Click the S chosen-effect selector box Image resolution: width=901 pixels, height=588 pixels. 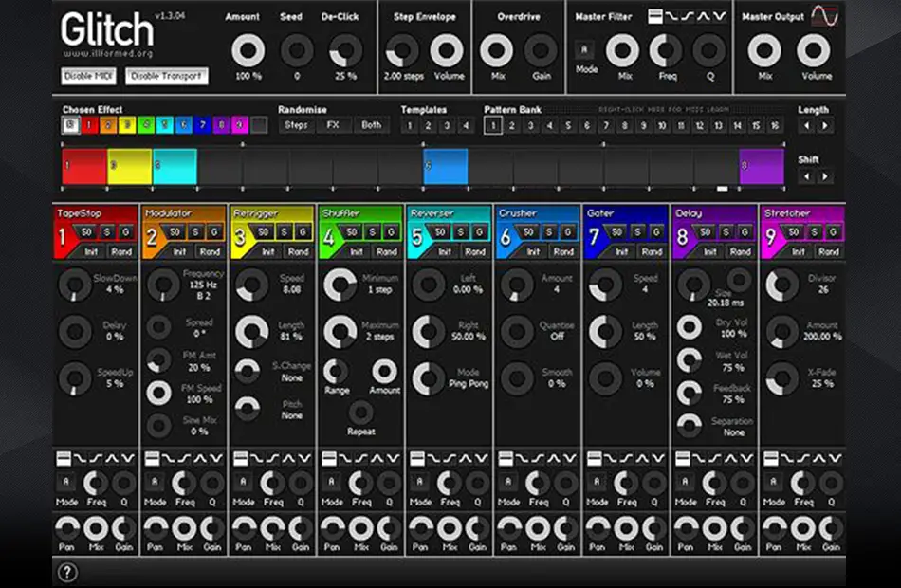[71, 125]
